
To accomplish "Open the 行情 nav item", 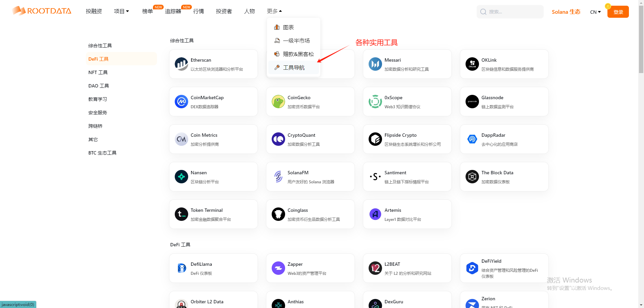I will tap(199, 11).
